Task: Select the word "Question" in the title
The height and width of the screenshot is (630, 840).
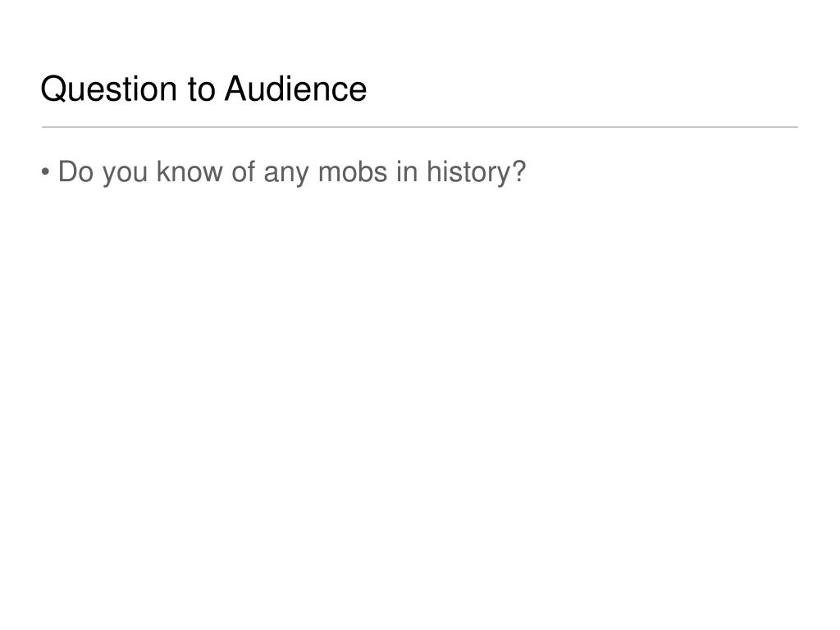Action: click(x=109, y=89)
